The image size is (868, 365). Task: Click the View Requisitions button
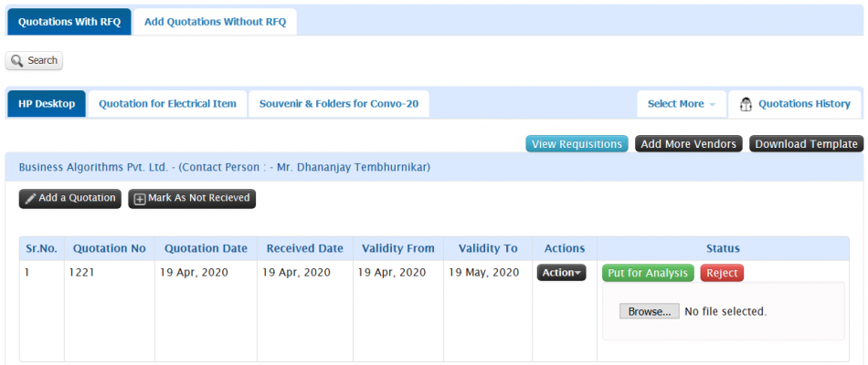tap(577, 144)
